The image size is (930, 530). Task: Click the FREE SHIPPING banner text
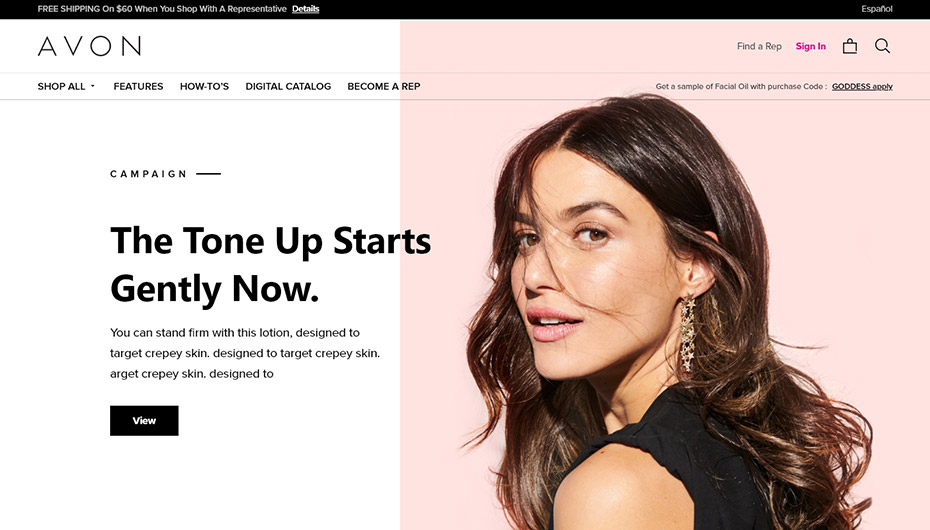162,9
